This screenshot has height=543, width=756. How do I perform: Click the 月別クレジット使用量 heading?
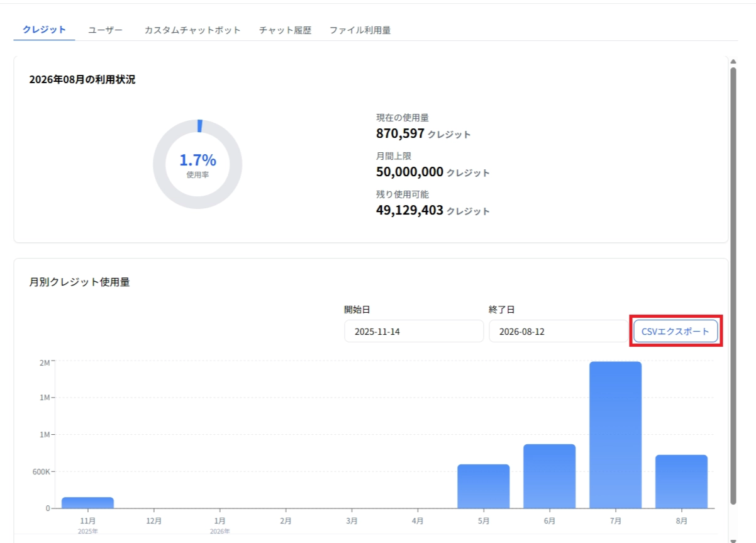click(x=79, y=282)
